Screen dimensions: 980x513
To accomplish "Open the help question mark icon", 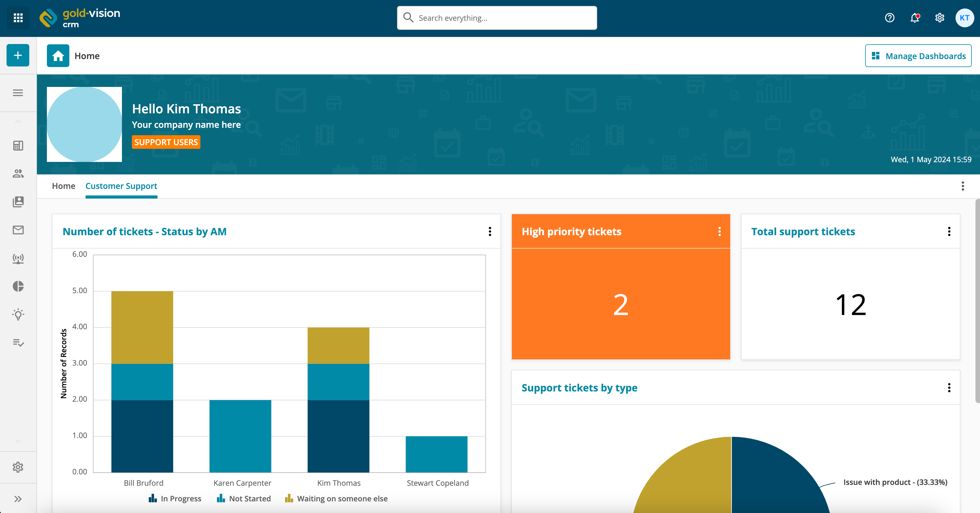I will (889, 18).
